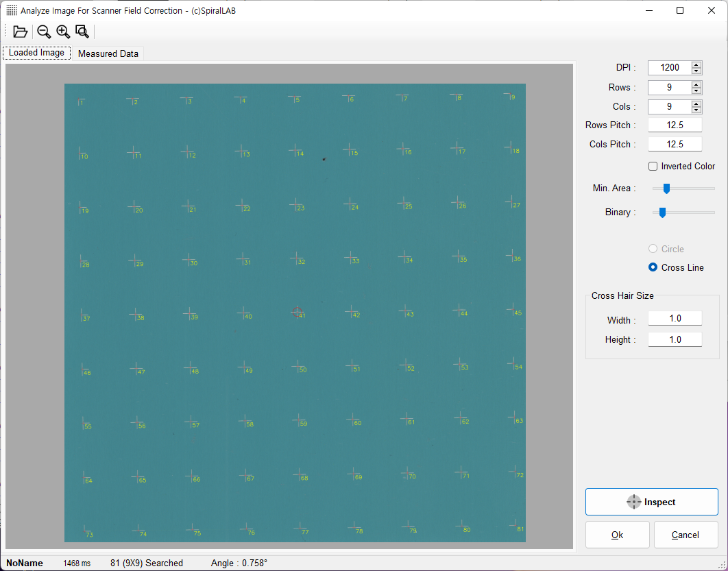Click the Cols input field
Screen dimensions: 728x571
(x=670, y=107)
